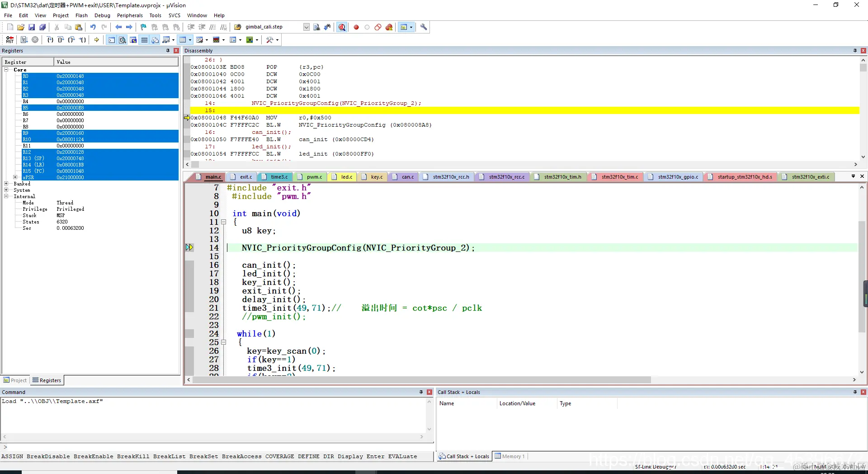
Task: Open the Debug menu
Action: [x=102, y=15]
